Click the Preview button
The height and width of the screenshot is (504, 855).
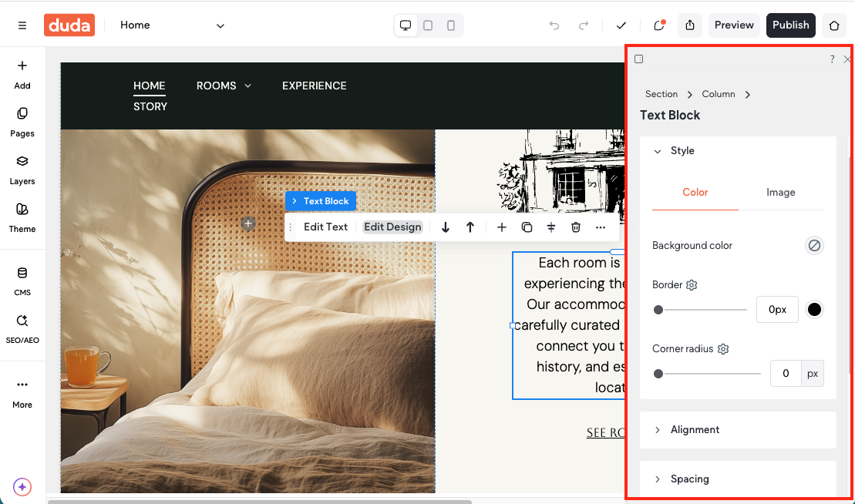coord(733,25)
